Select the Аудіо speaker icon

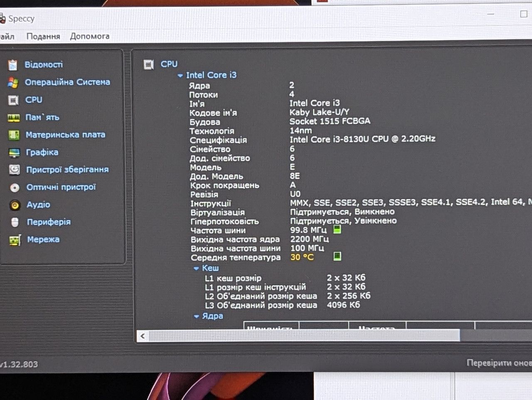[15, 205]
